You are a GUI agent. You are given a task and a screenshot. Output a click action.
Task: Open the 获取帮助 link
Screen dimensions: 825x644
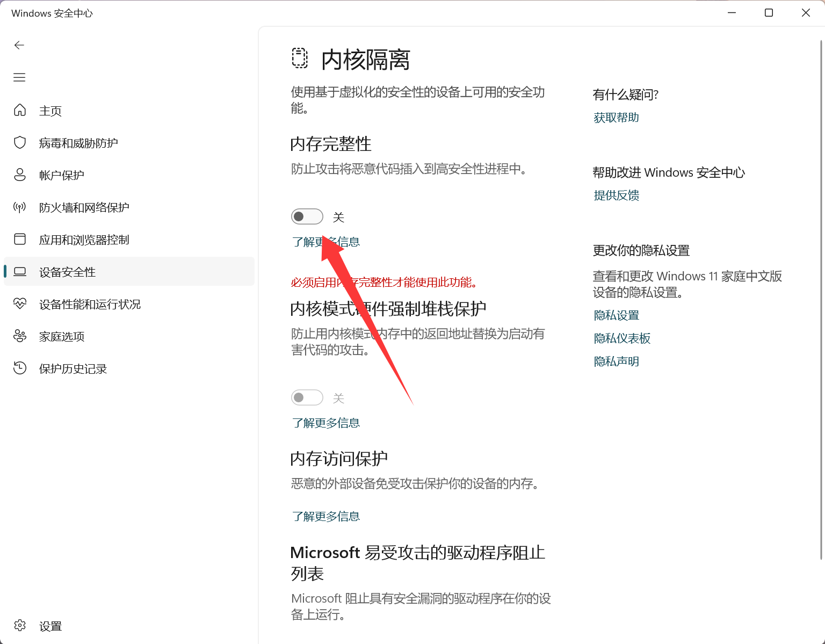tap(616, 118)
